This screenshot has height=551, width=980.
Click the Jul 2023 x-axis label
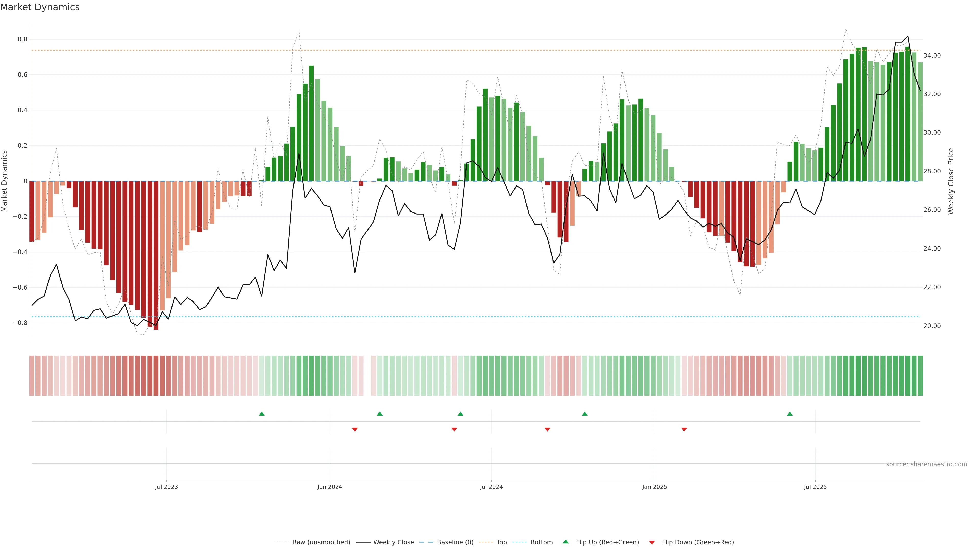tap(166, 487)
